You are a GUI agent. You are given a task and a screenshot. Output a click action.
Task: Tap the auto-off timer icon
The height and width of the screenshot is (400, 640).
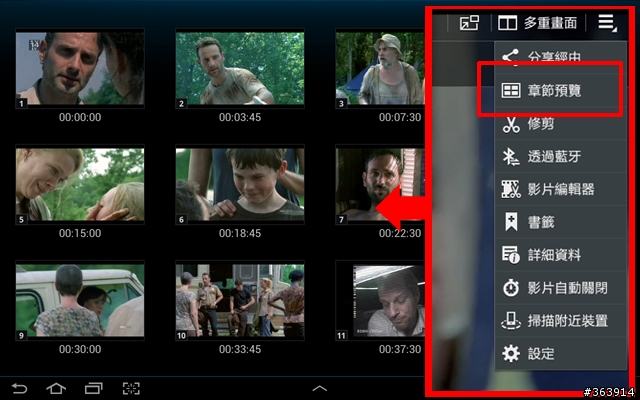point(511,288)
